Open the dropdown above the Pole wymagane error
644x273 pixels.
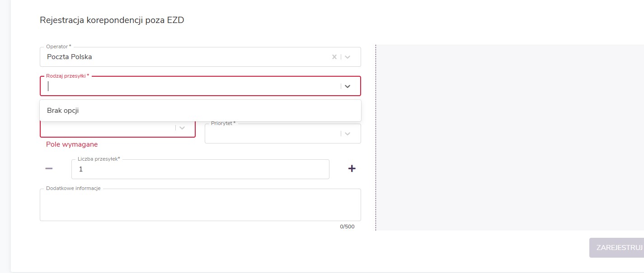(108, 129)
